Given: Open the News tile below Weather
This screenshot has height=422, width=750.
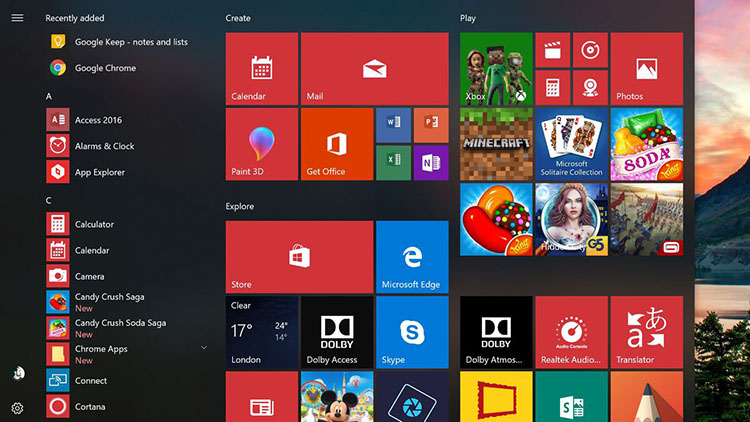Looking at the screenshot, I should (262, 397).
